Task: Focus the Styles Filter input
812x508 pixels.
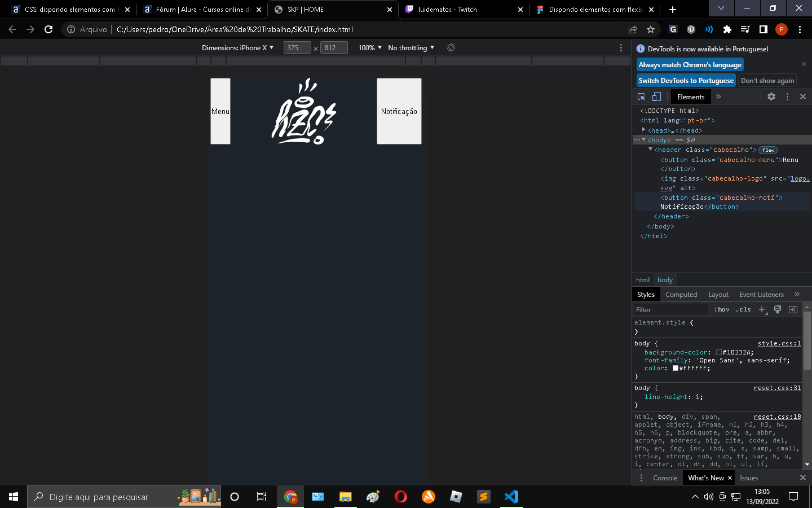Action: 670,309
